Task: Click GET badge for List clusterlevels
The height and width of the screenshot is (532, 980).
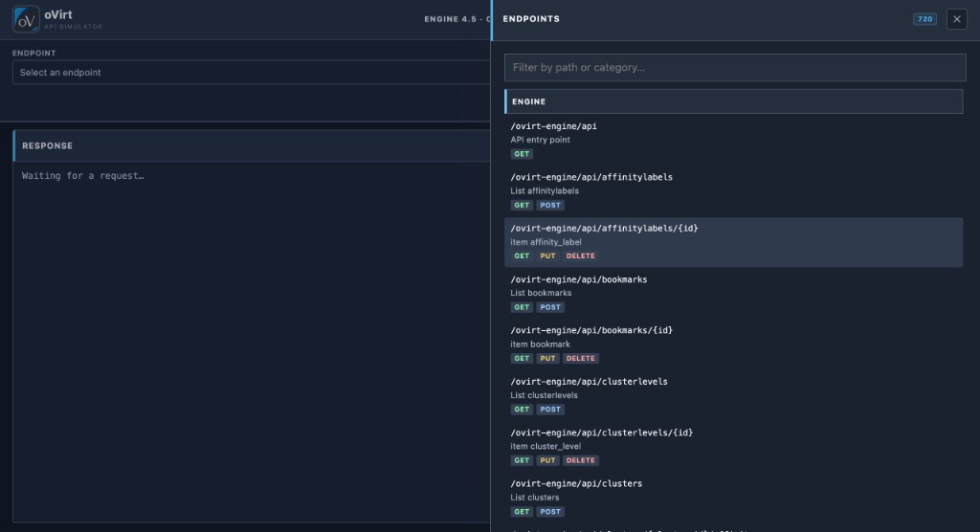Action: [522, 410]
